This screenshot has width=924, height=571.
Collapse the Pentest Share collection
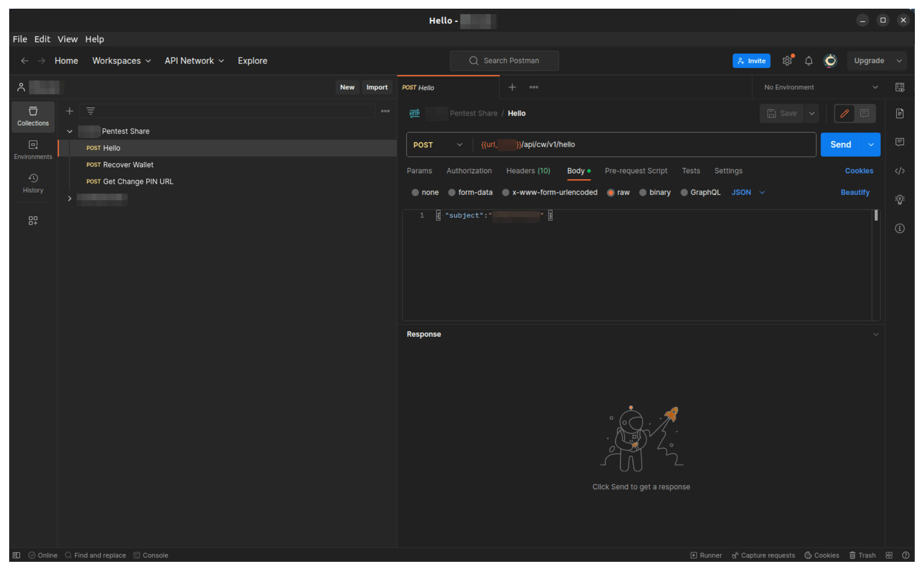(x=70, y=131)
